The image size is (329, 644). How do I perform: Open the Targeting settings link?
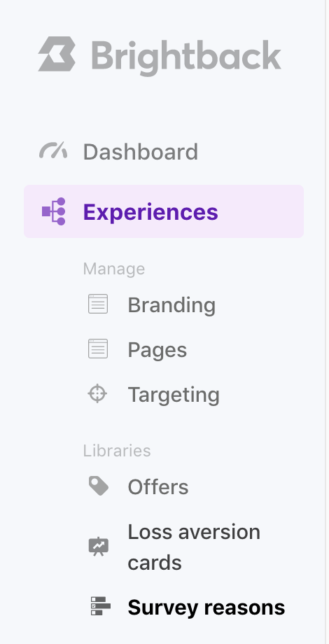click(174, 395)
